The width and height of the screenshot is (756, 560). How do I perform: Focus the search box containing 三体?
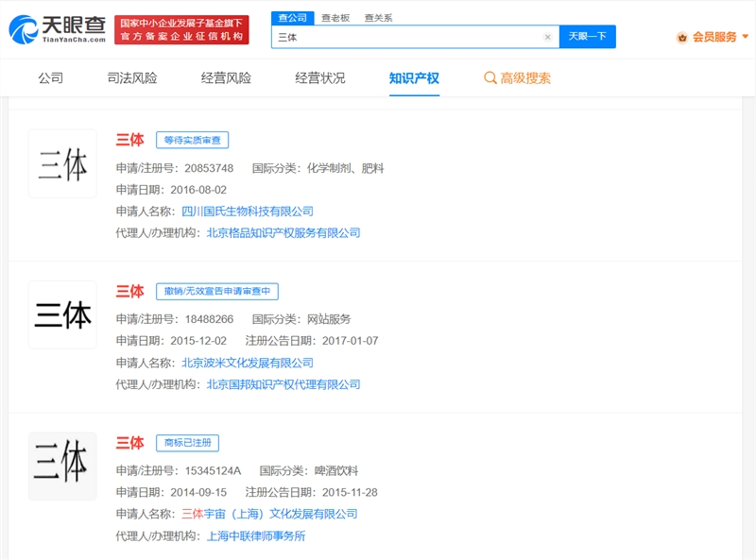[415, 37]
